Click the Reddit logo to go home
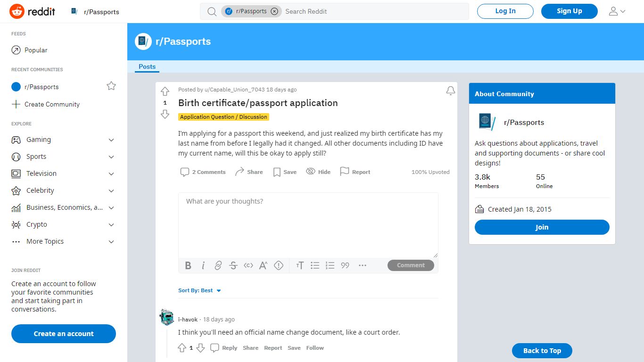 click(x=33, y=11)
